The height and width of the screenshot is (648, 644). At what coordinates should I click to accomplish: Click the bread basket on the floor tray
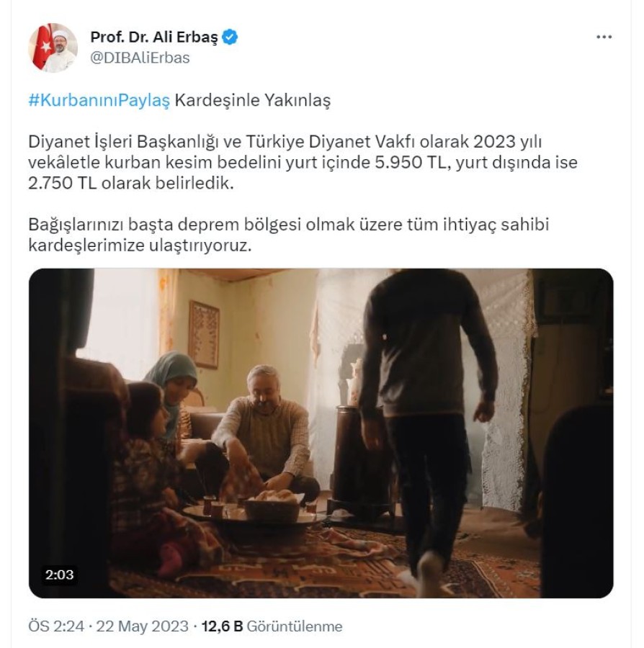click(x=273, y=506)
